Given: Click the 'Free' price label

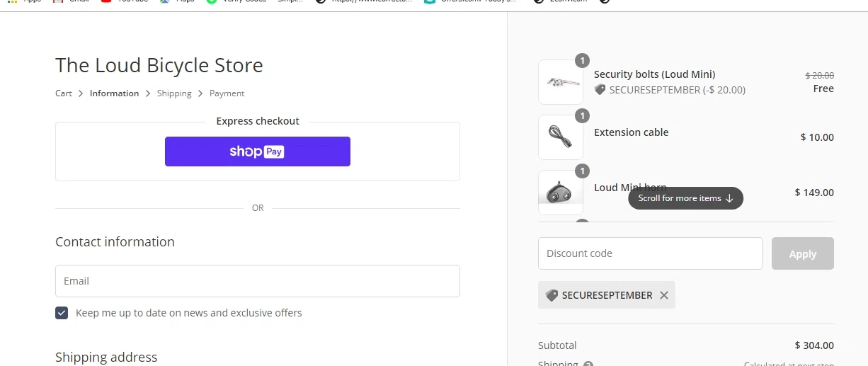Looking at the screenshot, I should [823, 88].
